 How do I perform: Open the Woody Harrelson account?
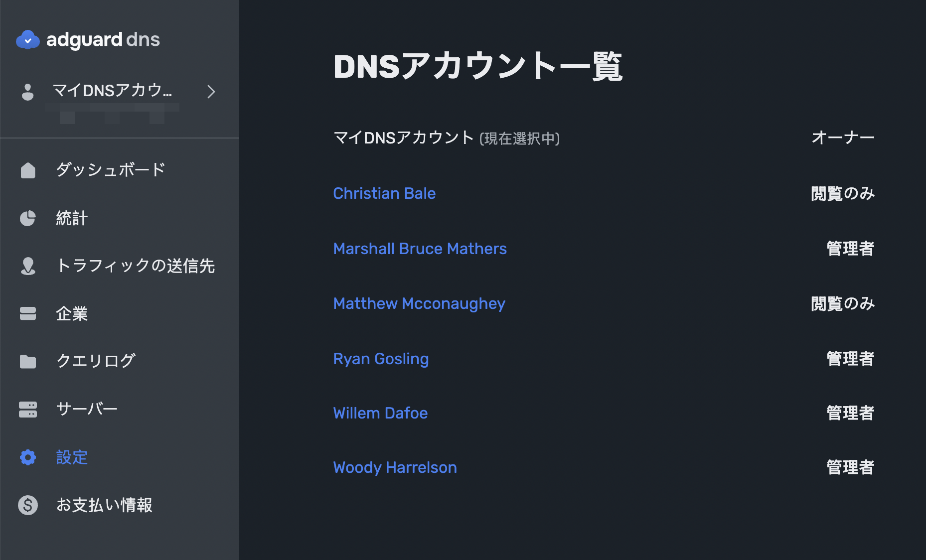click(395, 467)
